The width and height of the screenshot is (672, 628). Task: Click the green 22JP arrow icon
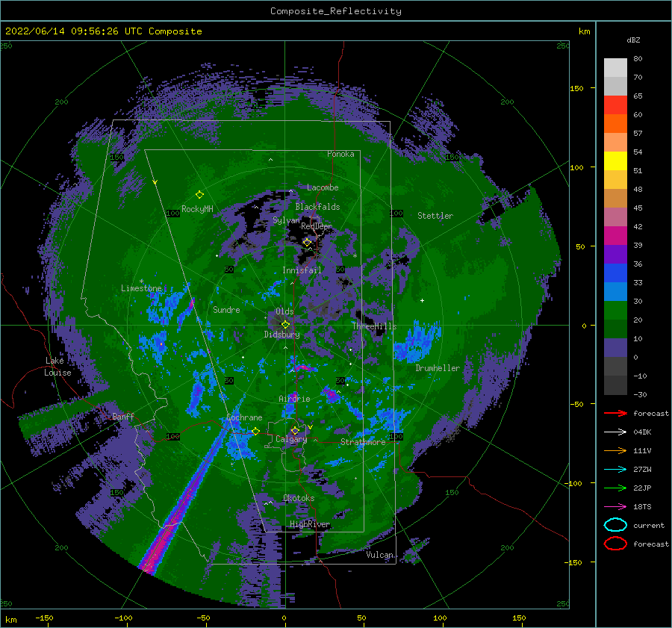click(615, 488)
